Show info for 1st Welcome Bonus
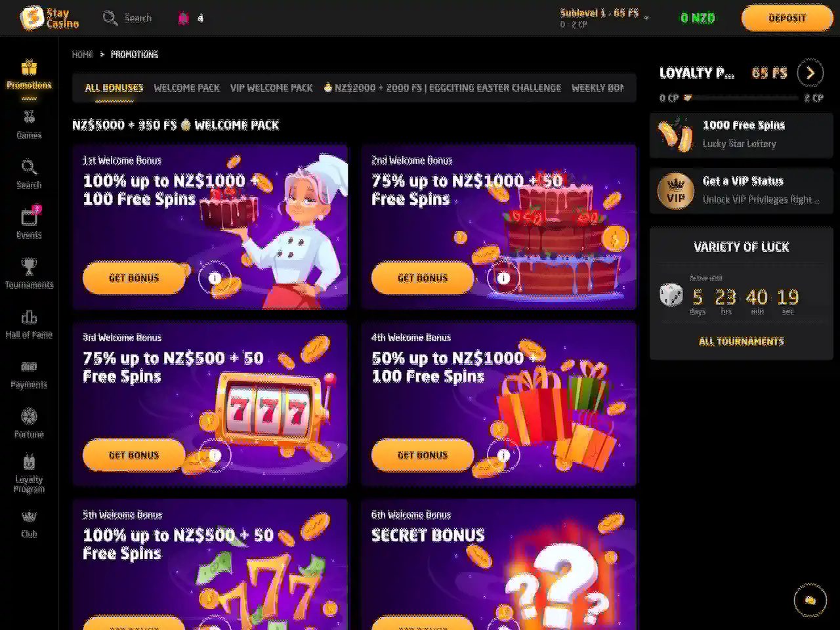The image size is (840, 630). click(x=215, y=278)
